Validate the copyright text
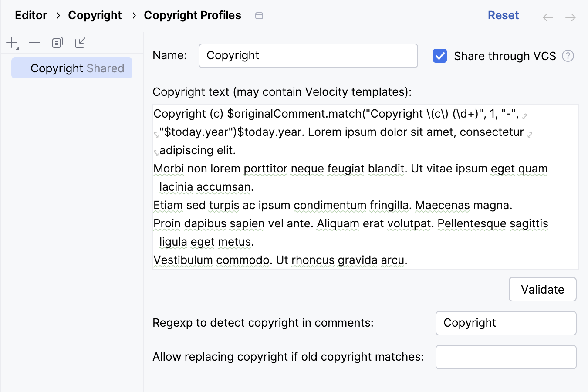This screenshot has width=588, height=392. click(x=542, y=289)
